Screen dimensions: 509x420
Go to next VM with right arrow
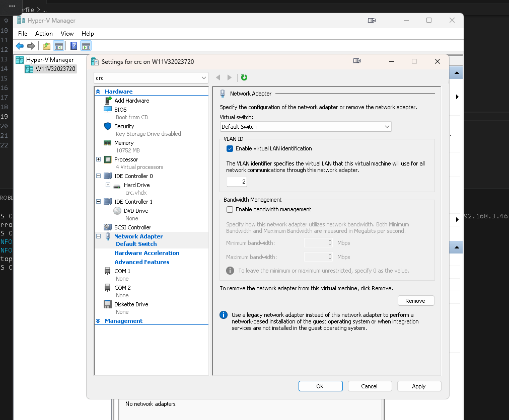tap(230, 77)
